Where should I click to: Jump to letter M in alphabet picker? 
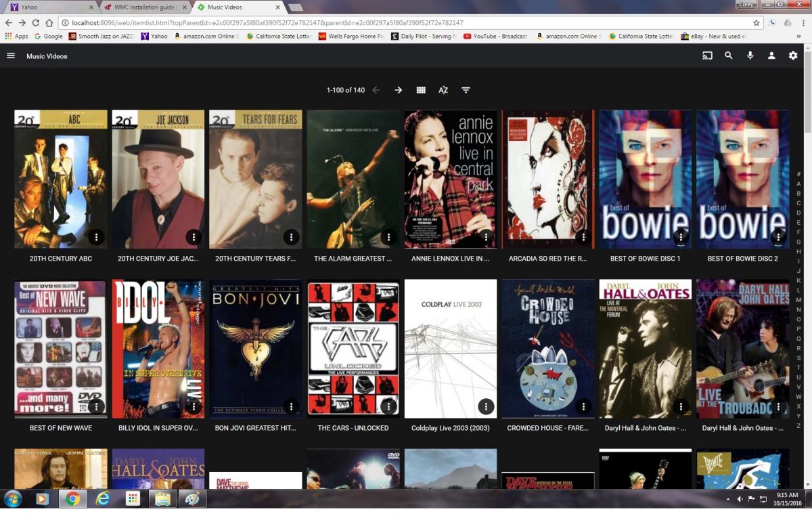798,300
